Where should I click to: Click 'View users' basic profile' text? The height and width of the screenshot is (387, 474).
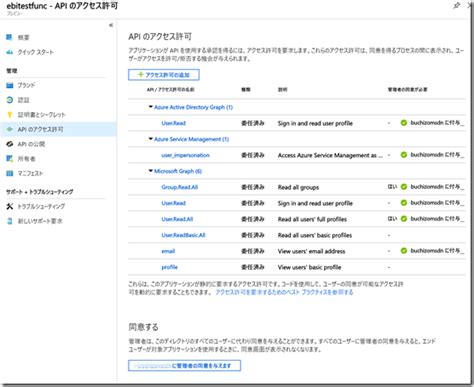[x=309, y=267]
